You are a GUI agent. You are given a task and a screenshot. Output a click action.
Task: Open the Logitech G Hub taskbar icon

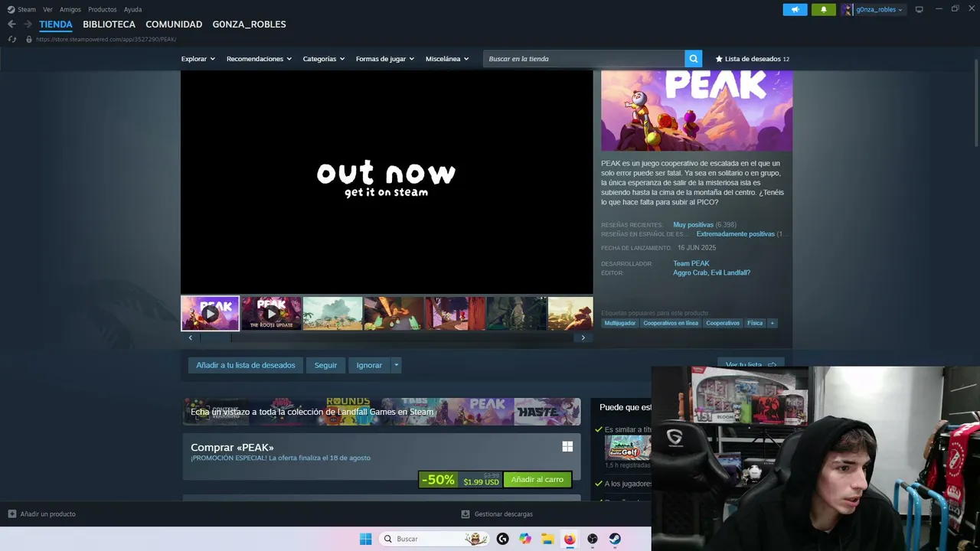502,539
